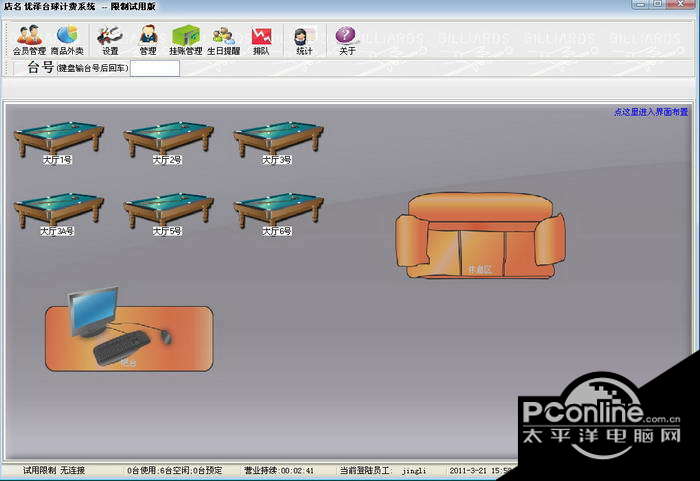The height and width of the screenshot is (481, 700).
Task: Click 营业持续 duration status entry
Action: (279, 470)
